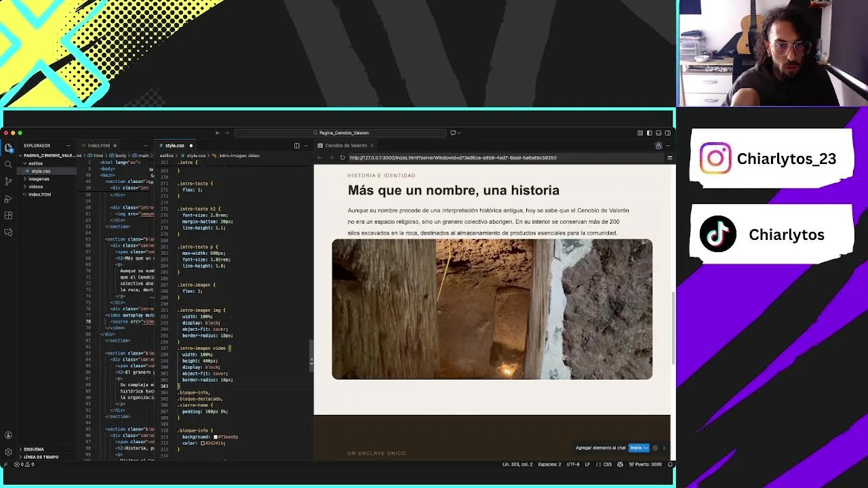Click the go back arrow in the title bar
Screen dimensions: 868x488
(x=217, y=133)
